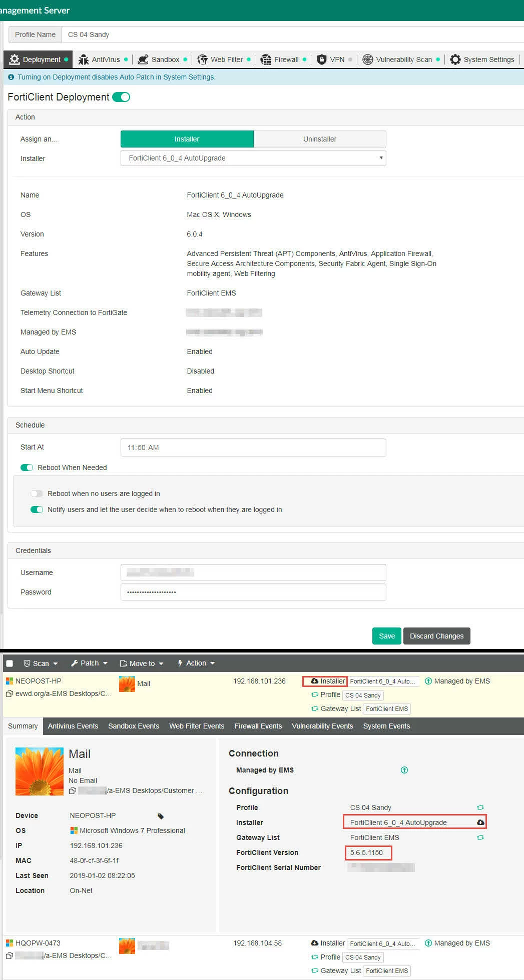Open the Scan dropdown menu
Image resolution: width=524 pixels, height=980 pixels.
click(41, 663)
